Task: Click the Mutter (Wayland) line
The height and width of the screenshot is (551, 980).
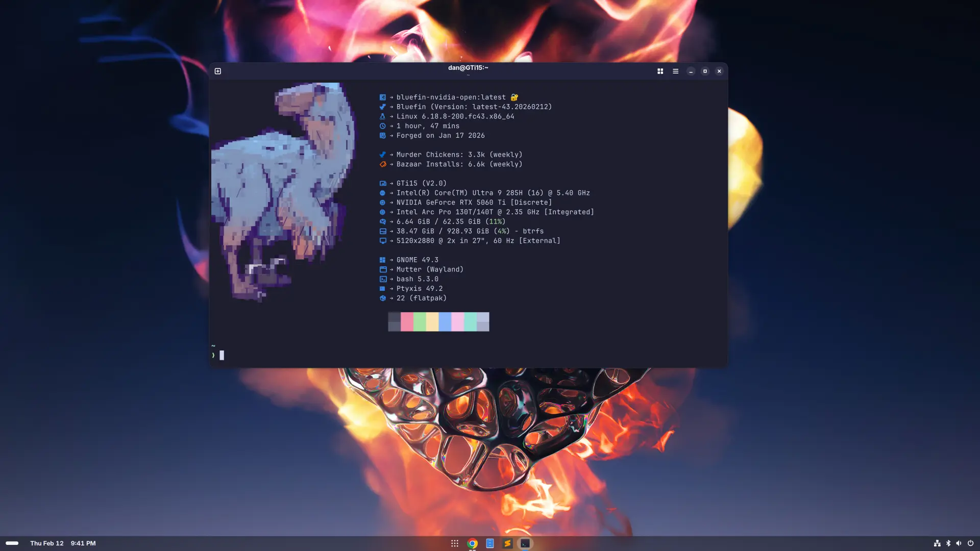Action: click(x=430, y=269)
